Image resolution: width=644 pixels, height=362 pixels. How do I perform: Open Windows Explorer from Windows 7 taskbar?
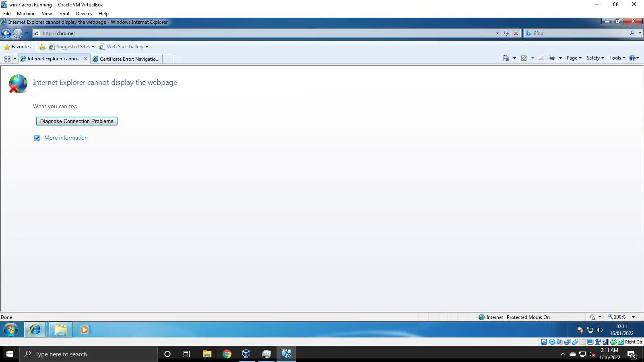coord(61,330)
